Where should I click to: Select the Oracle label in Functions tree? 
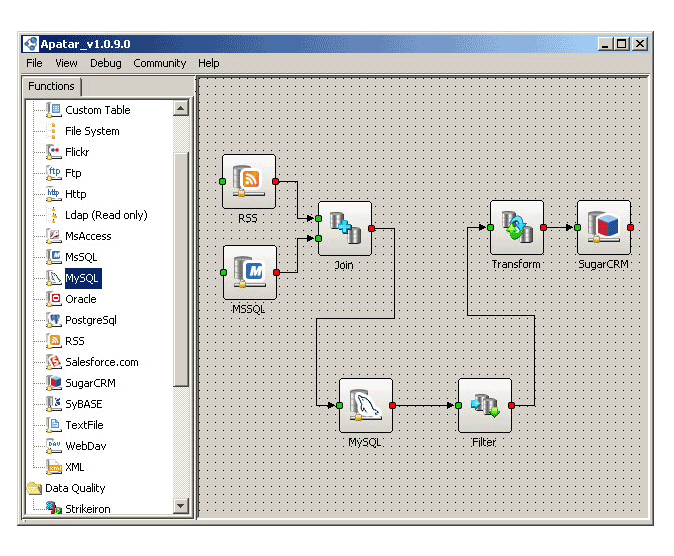[x=81, y=299]
